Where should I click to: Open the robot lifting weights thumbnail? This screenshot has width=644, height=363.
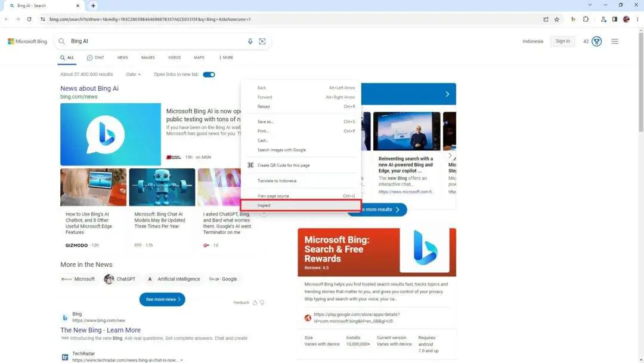coord(162,187)
